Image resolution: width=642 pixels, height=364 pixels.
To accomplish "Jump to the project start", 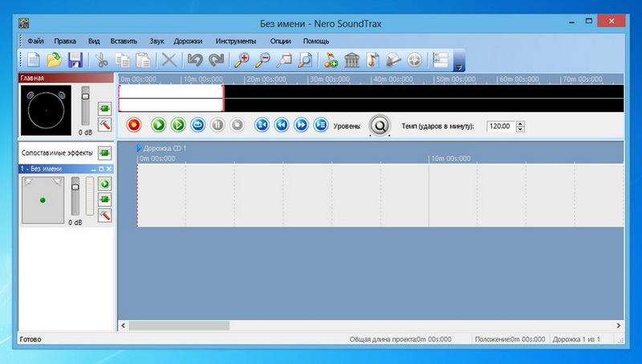I will [262, 125].
